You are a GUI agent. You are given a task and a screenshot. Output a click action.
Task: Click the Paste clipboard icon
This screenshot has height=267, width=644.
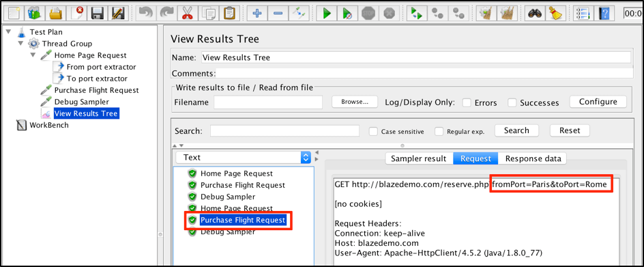(x=229, y=13)
